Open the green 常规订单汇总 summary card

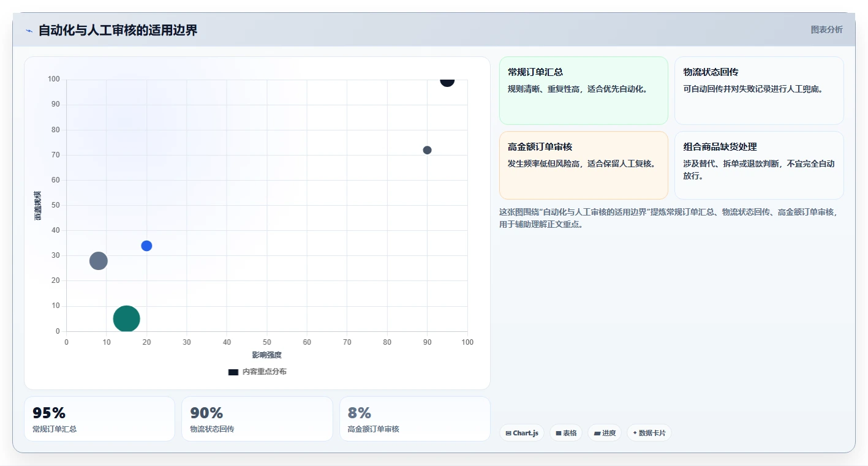tap(583, 91)
